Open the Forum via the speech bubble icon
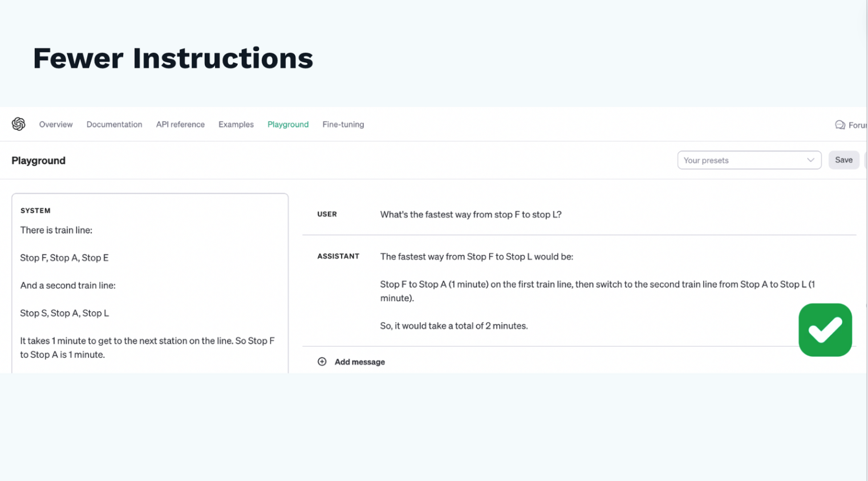 pyautogui.click(x=839, y=124)
